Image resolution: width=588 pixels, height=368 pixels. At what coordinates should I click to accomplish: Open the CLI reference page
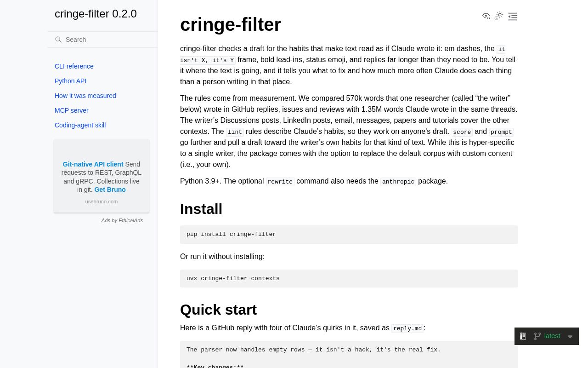point(74,66)
